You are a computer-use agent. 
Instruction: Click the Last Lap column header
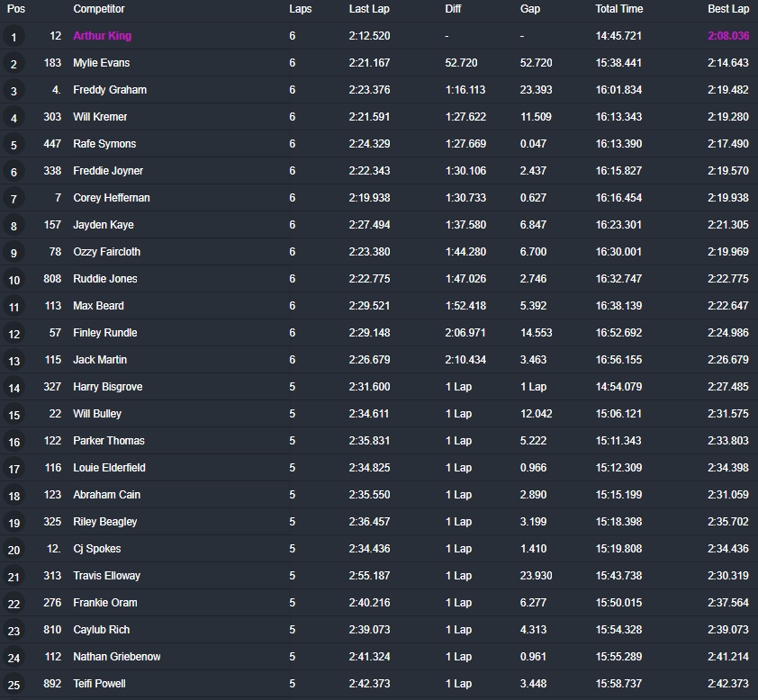(369, 9)
